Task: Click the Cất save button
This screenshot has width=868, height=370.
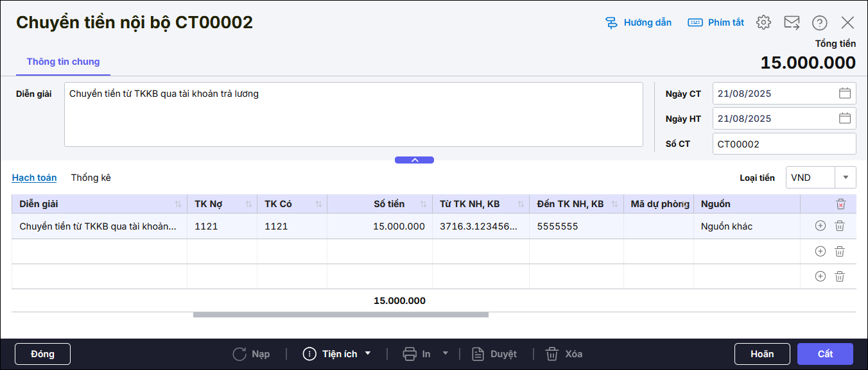Action: pyautogui.click(x=825, y=354)
